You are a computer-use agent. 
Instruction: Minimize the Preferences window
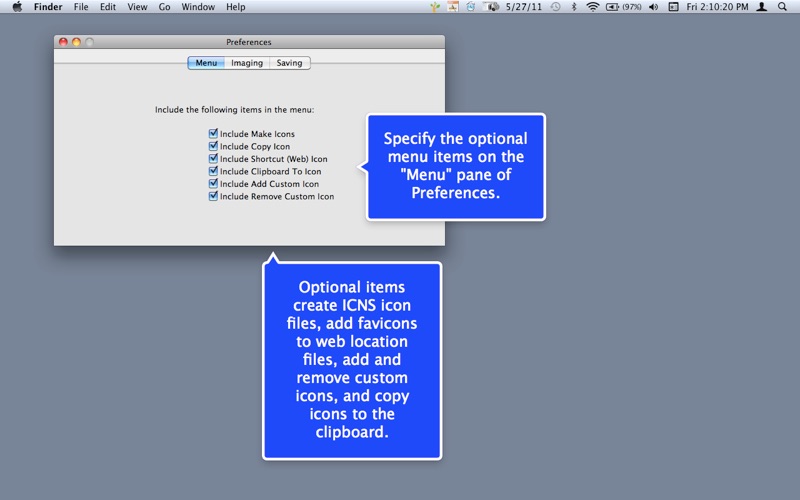[x=77, y=42]
